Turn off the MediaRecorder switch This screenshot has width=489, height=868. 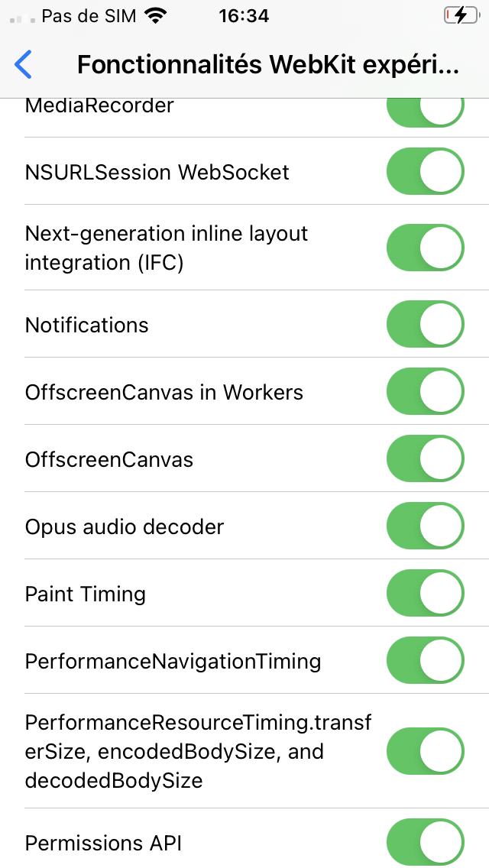coord(426,109)
